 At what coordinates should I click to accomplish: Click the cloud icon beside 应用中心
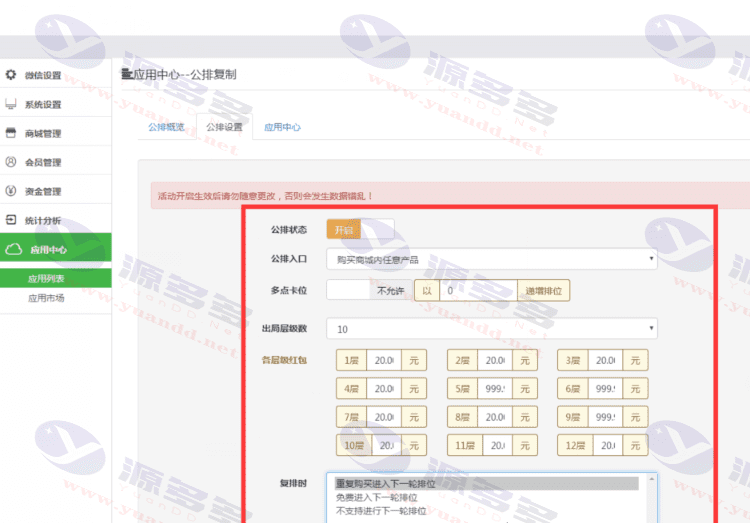[13, 249]
